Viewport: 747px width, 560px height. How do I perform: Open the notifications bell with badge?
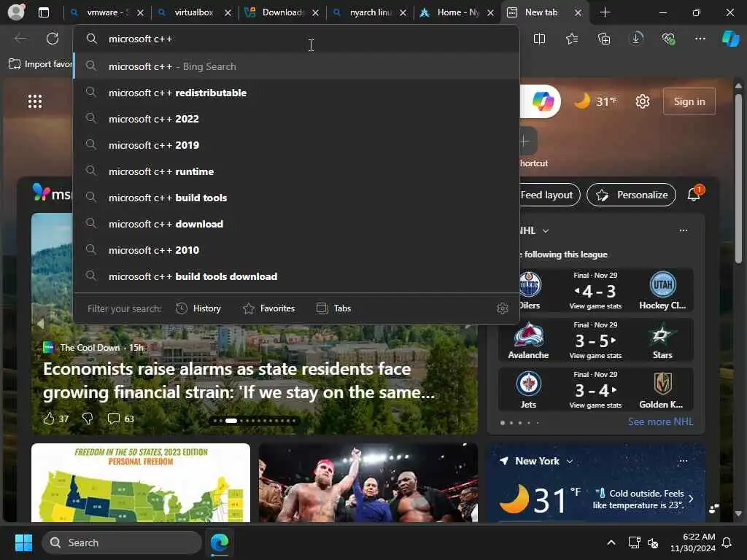tap(694, 194)
